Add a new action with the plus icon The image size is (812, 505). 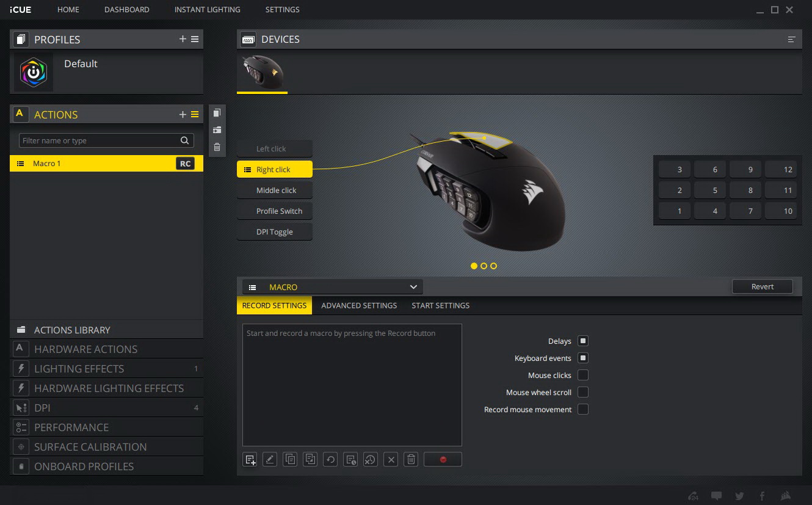[183, 114]
